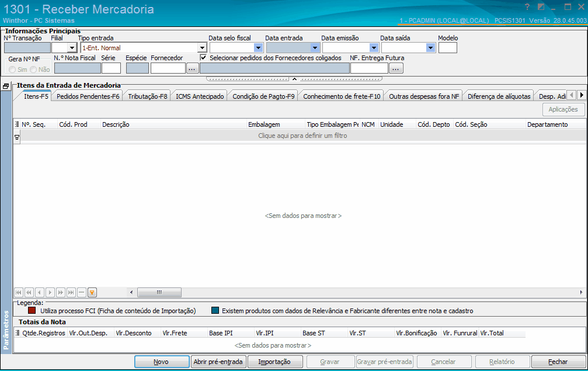The height and width of the screenshot is (371, 588).
Task: Jump back a page with double-left arrow
Action: 29,292
